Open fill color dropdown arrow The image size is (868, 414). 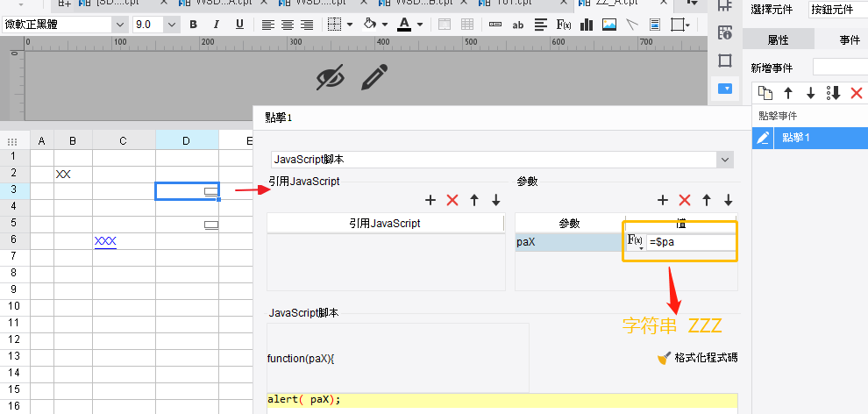tap(385, 25)
